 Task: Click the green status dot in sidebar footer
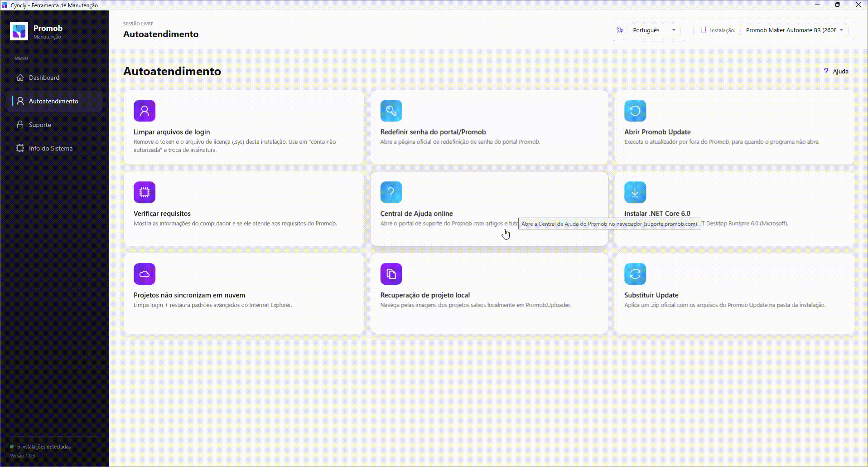coord(12,447)
